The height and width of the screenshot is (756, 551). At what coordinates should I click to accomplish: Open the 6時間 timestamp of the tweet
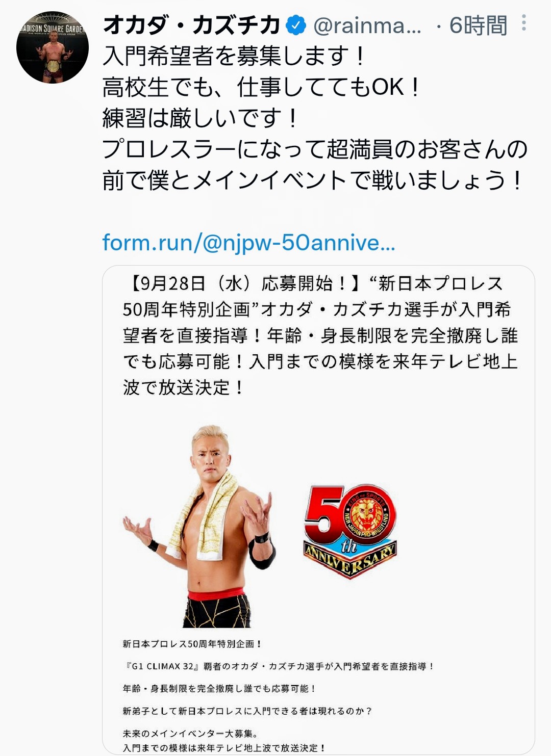tap(478, 25)
